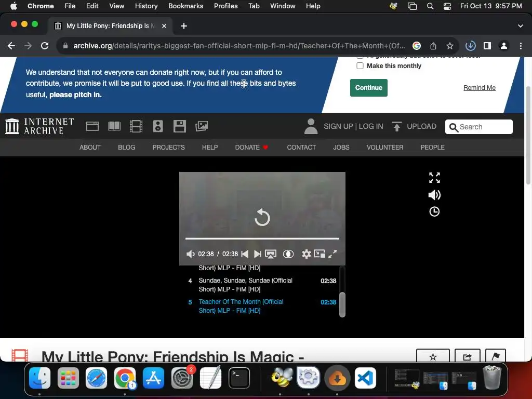532x399 pixels.
Task: Click the playlist scrollbar
Action: [x=342, y=304]
